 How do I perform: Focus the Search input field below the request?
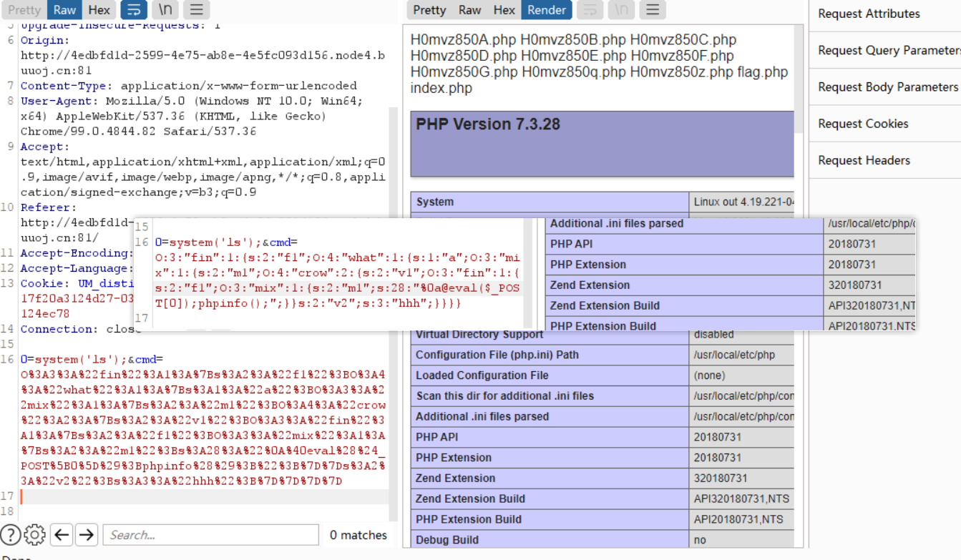click(x=210, y=534)
